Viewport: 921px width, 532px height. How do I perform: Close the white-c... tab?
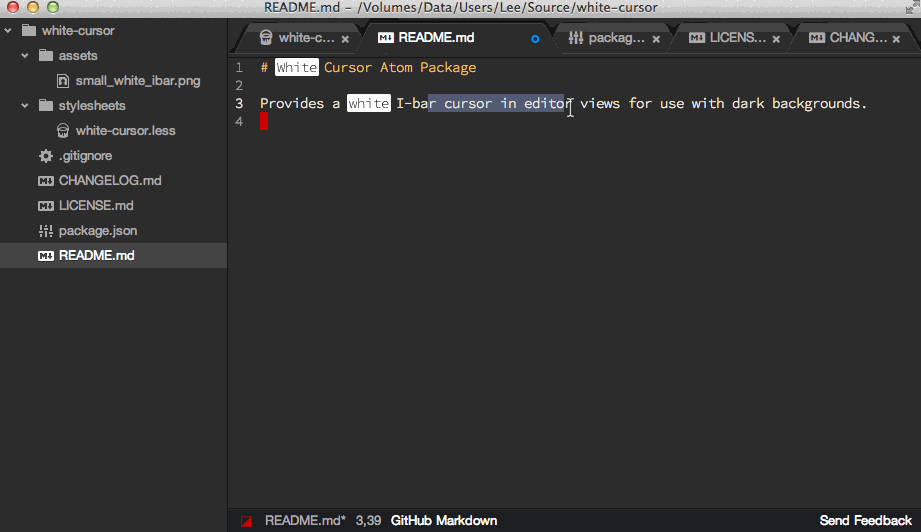(x=345, y=39)
